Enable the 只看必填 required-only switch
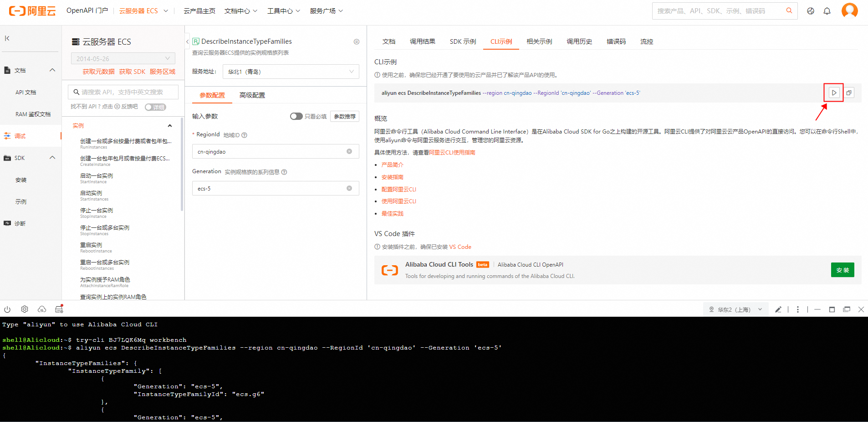Image resolution: width=868 pixels, height=422 pixels. click(x=296, y=116)
